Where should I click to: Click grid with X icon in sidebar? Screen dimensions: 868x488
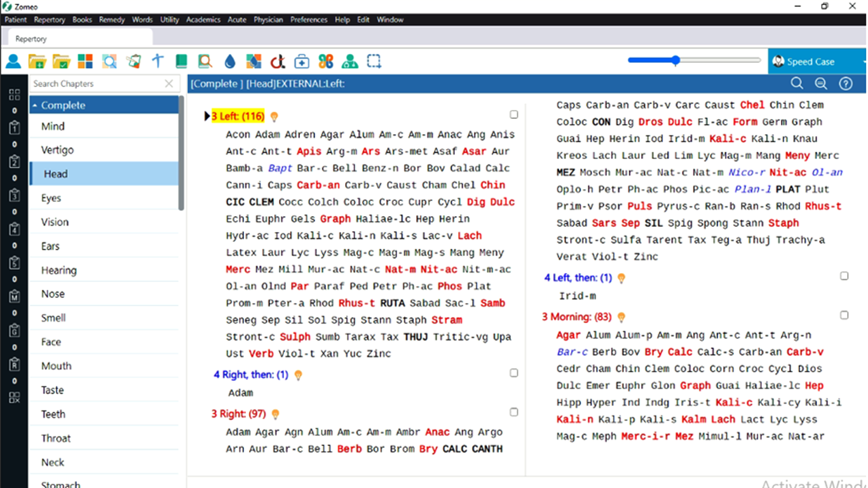(14, 398)
